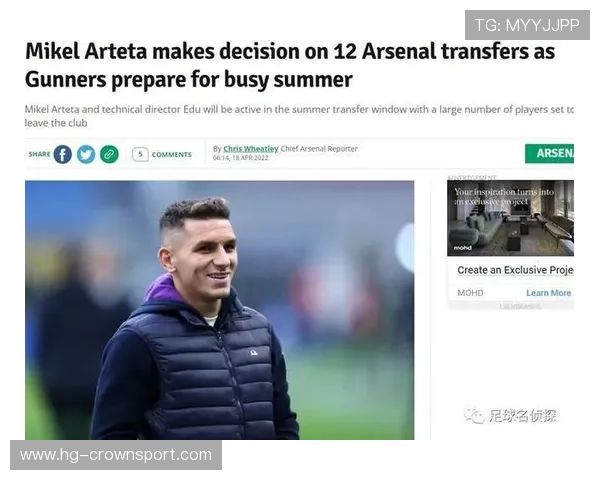600x480 pixels.
Task: Select the SHARE label
Action: (x=39, y=154)
